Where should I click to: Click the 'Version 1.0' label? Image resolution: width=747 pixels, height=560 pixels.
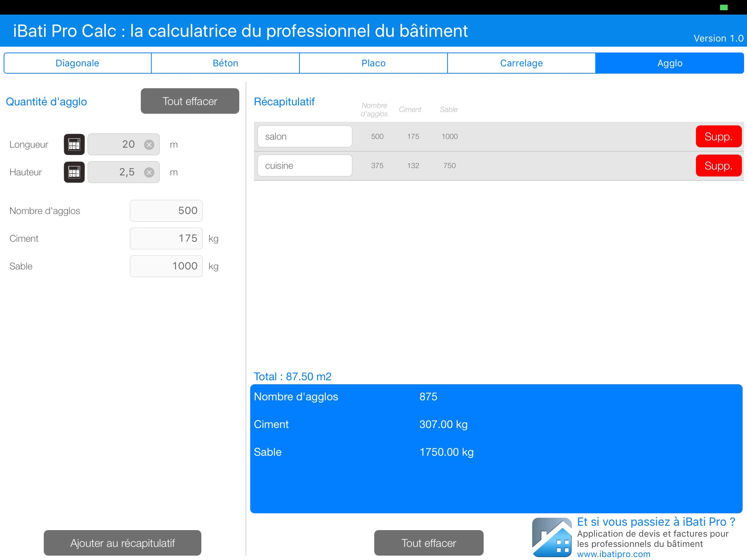coord(719,38)
